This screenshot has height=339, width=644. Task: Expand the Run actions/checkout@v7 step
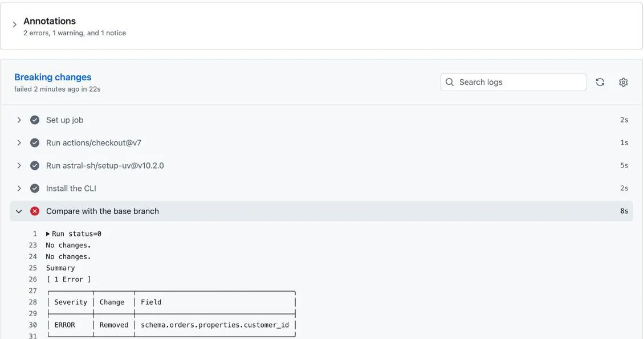pos(19,143)
